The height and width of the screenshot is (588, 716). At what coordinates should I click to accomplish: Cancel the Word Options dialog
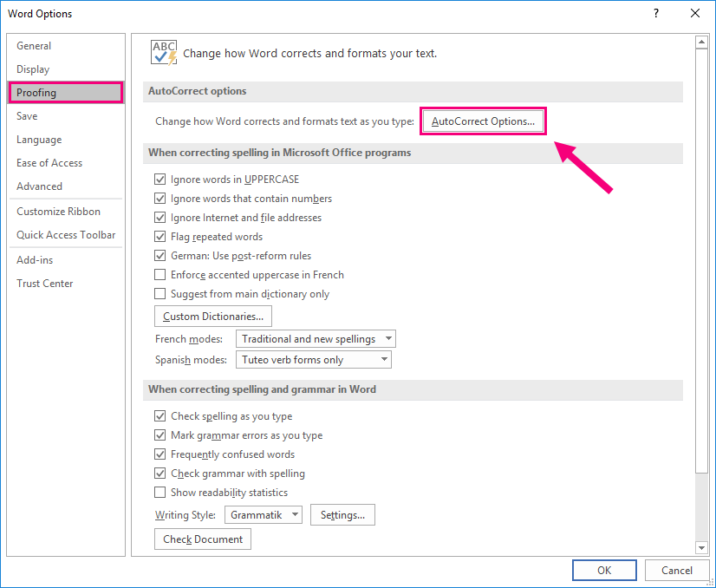(677, 570)
